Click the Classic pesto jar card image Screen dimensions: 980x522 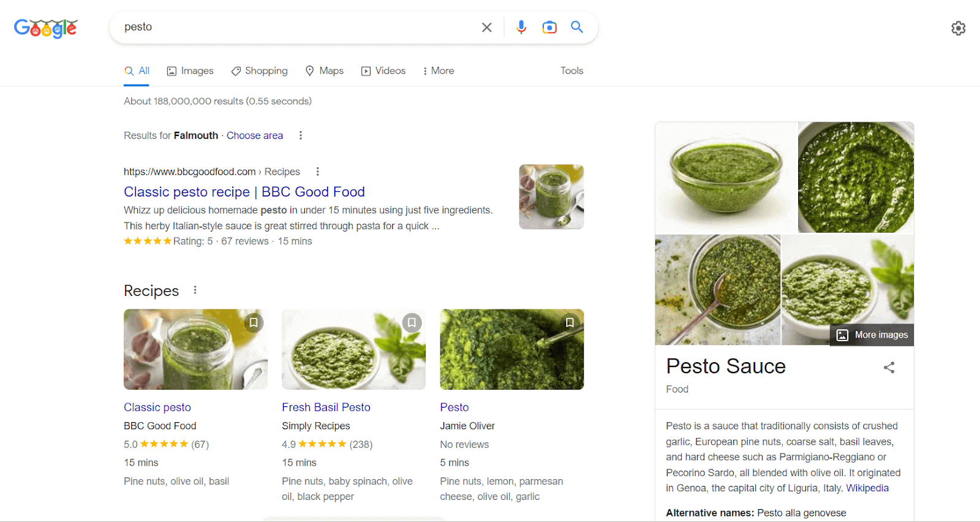pyautogui.click(x=195, y=349)
